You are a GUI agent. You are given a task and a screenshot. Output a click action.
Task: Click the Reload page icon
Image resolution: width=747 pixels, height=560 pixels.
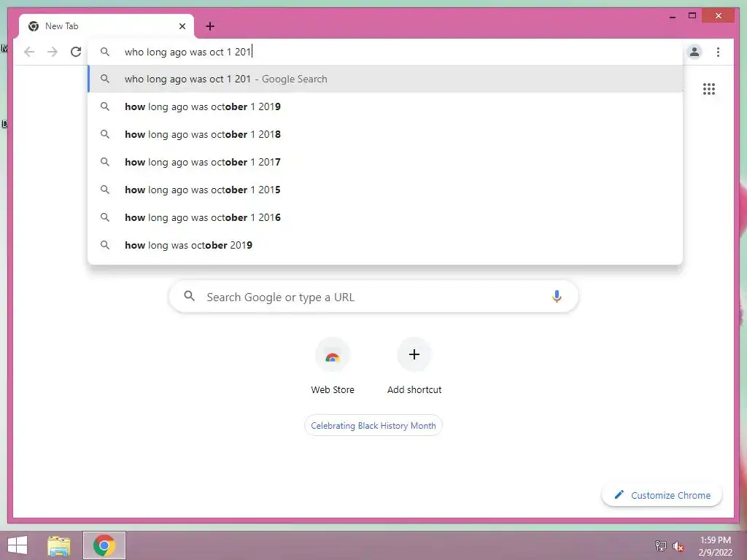(x=76, y=52)
